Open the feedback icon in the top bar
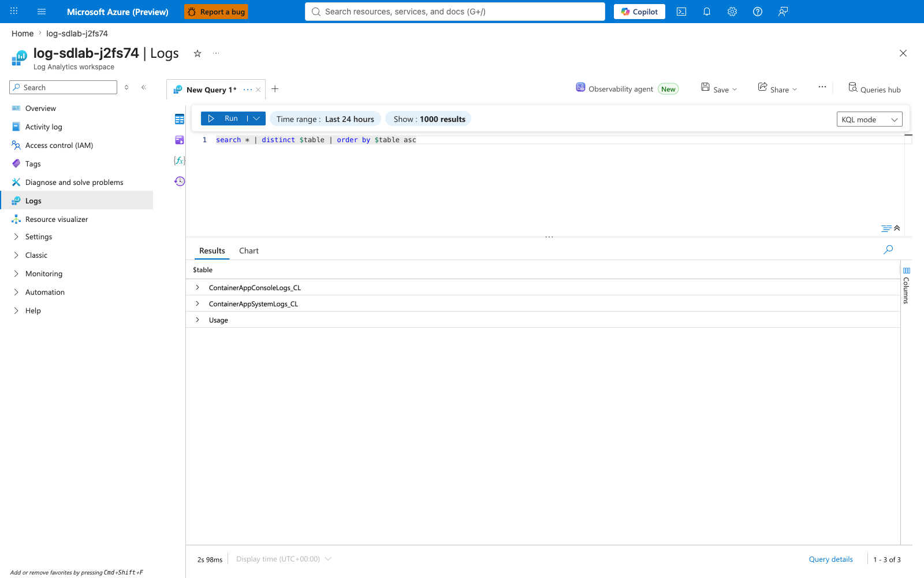 point(783,12)
